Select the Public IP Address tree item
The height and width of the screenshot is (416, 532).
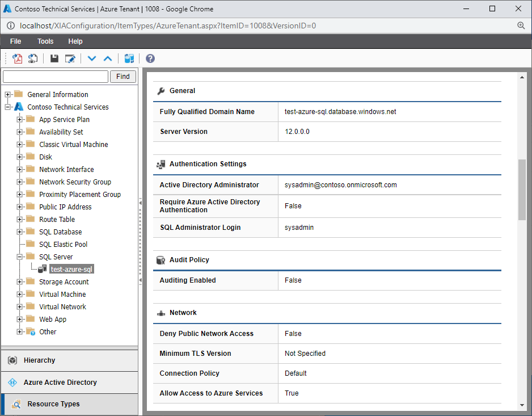pos(65,207)
